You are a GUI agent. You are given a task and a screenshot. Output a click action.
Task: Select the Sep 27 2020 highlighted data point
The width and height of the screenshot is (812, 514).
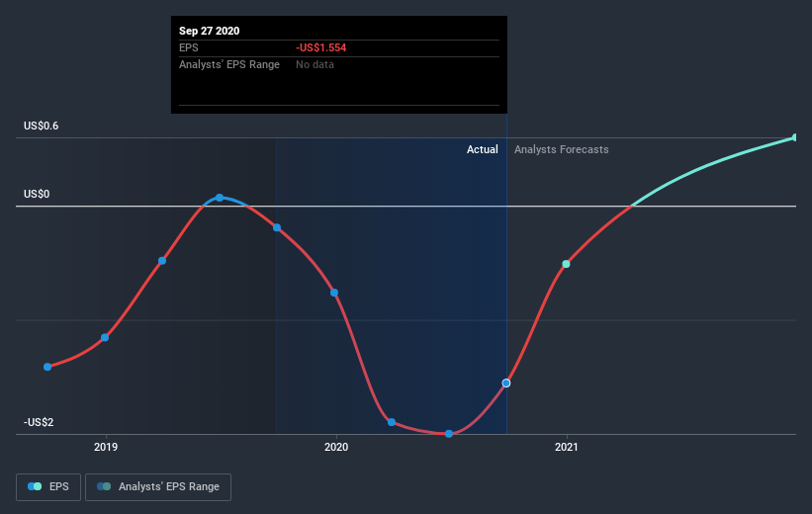506,384
